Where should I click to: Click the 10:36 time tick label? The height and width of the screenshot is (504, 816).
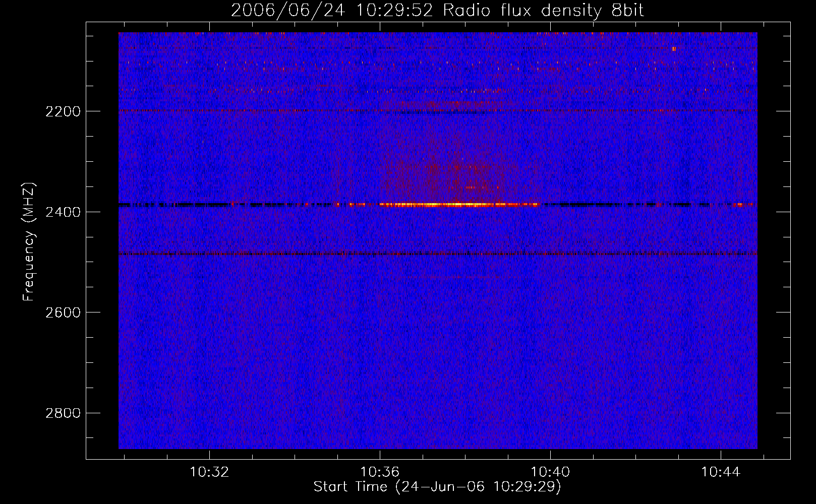point(380,472)
